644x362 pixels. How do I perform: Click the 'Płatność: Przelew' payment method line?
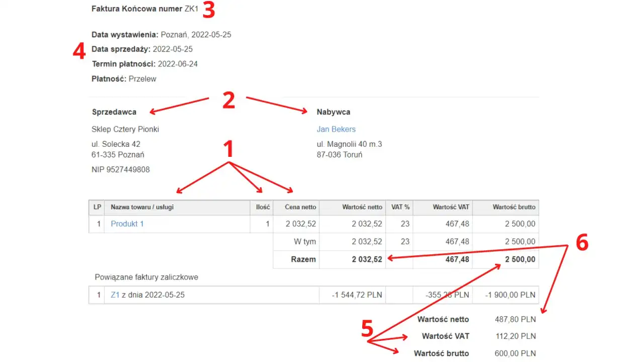124,78
